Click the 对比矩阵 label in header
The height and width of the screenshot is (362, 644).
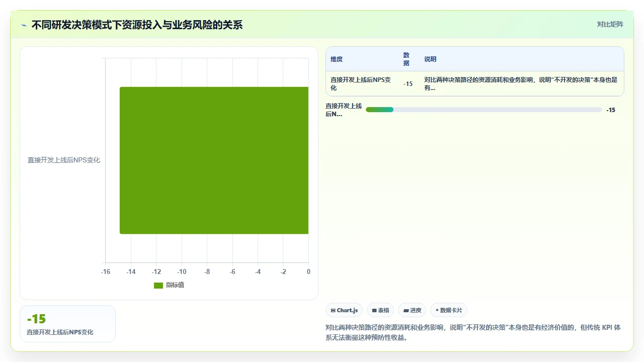[x=610, y=24]
